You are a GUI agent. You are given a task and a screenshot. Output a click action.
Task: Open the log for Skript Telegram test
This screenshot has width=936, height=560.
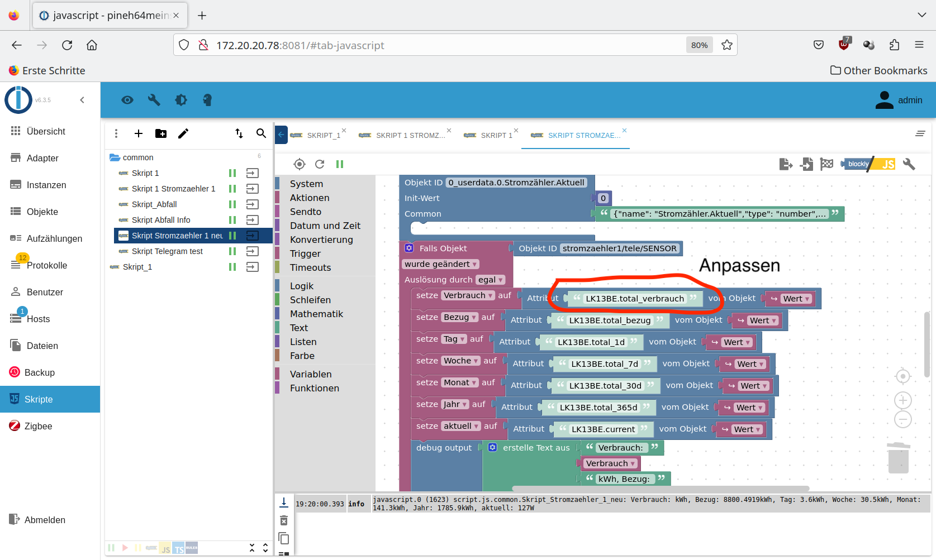point(253,251)
